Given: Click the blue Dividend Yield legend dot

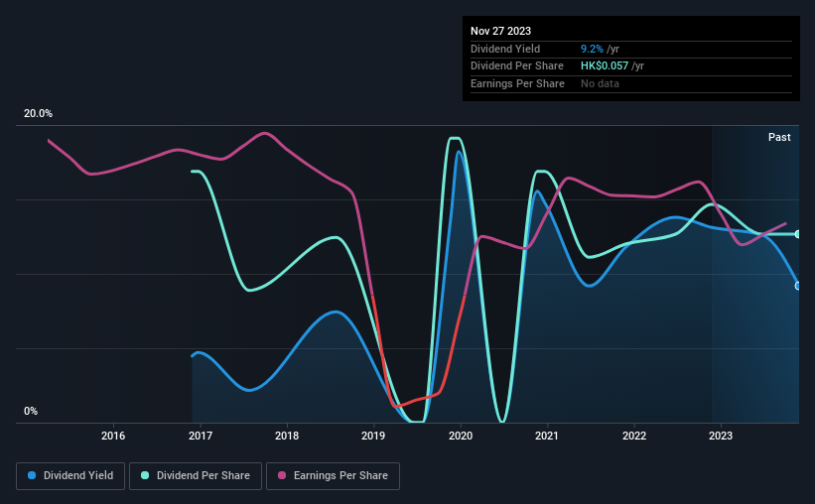Looking at the screenshot, I should pyautogui.click(x=32, y=475).
